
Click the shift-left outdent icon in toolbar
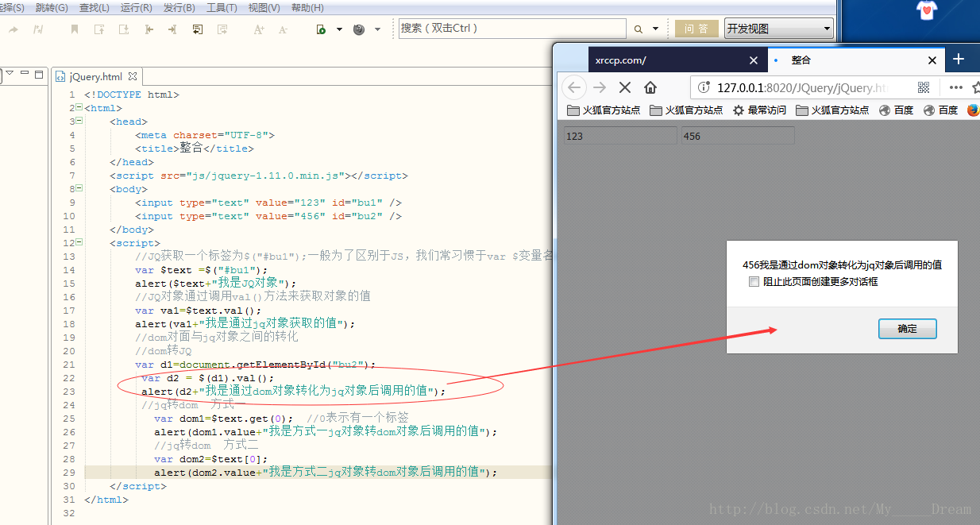pos(149,29)
